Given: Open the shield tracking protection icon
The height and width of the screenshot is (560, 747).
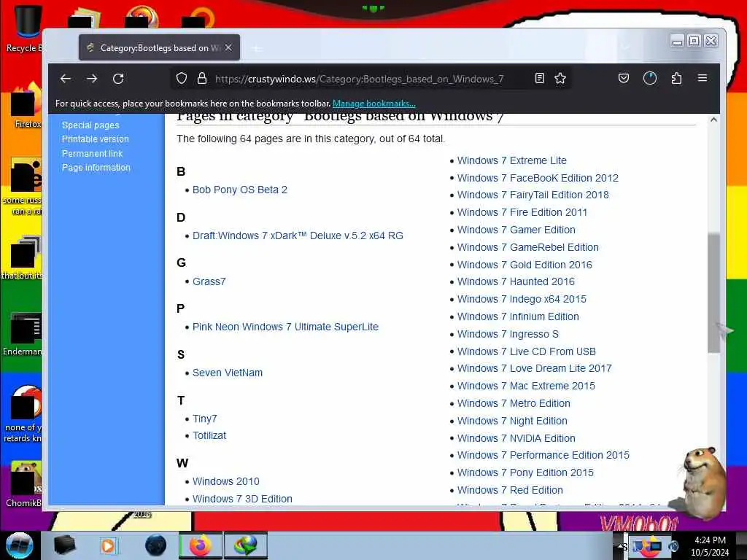Looking at the screenshot, I should (182, 79).
